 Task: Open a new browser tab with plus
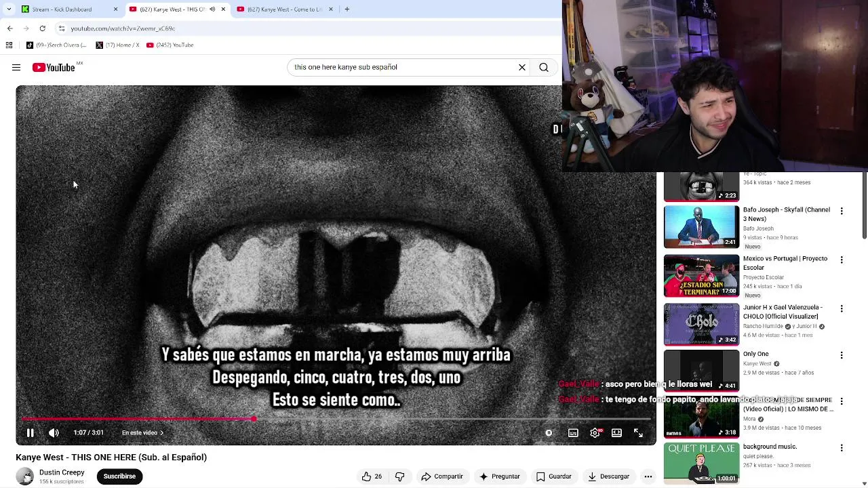347,9
